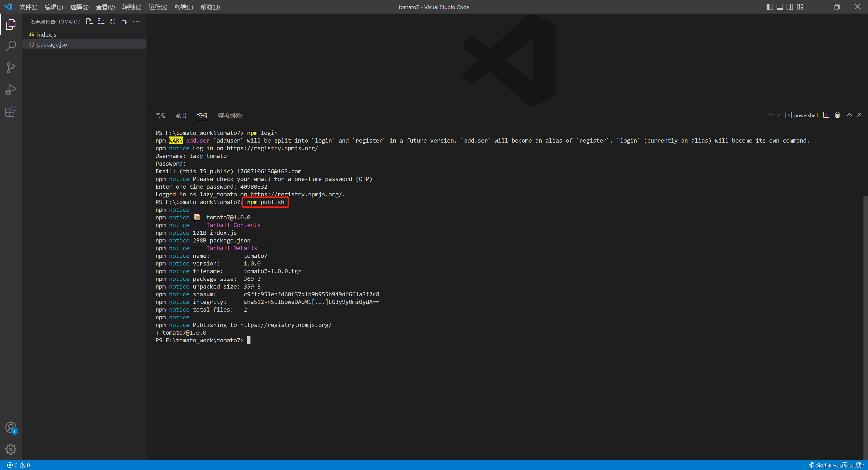The height and width of the screenshot is (470, 868).
Task: Start Go Live server from status bar
Action: pyautogui.click(x=822, y=465)
